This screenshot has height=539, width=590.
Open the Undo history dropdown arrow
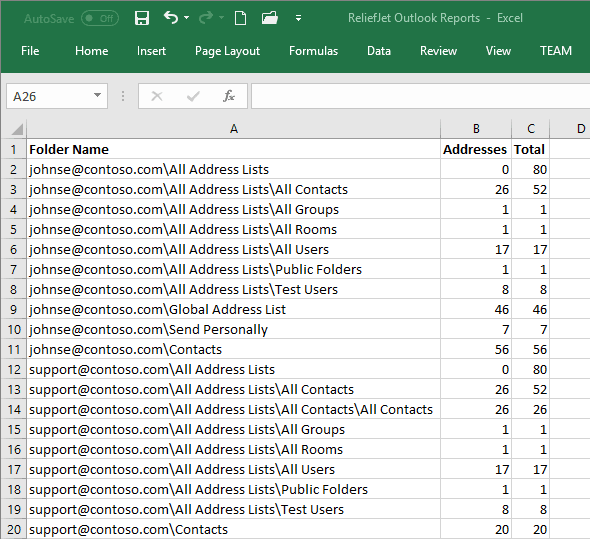(x=187, y=18)
